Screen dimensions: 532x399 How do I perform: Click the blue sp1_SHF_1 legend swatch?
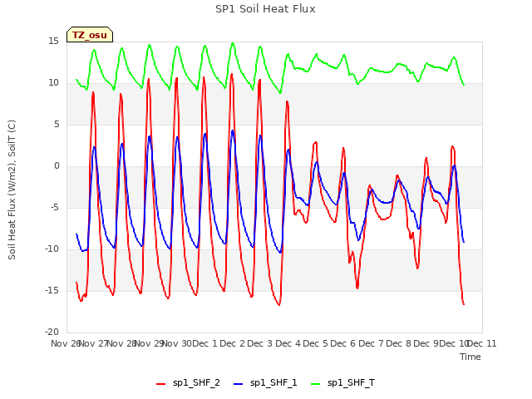(239, 384)
